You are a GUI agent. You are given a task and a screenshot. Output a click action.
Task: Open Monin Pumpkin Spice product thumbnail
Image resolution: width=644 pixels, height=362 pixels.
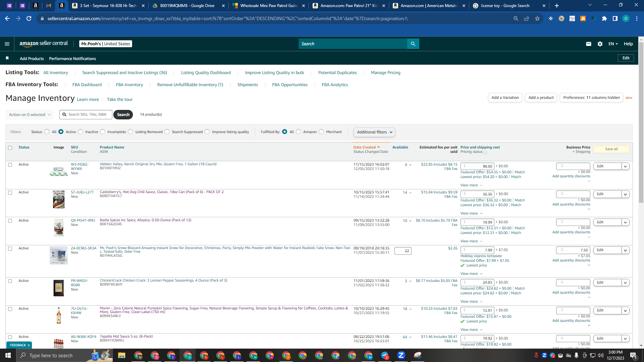pos(59,316)
